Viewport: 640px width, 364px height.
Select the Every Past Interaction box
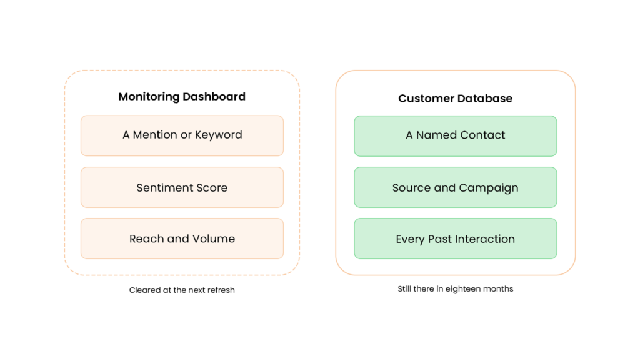pyautogui.click(x=456, y=239)
